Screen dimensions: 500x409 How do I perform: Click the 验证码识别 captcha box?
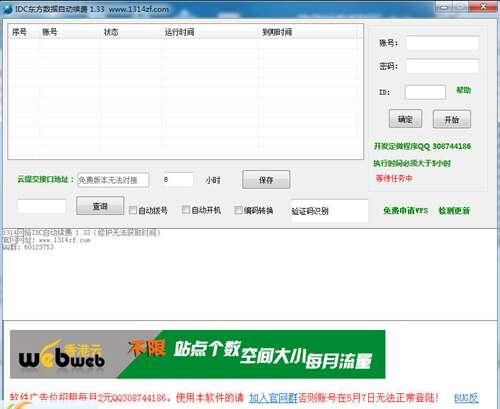(330, 211)
